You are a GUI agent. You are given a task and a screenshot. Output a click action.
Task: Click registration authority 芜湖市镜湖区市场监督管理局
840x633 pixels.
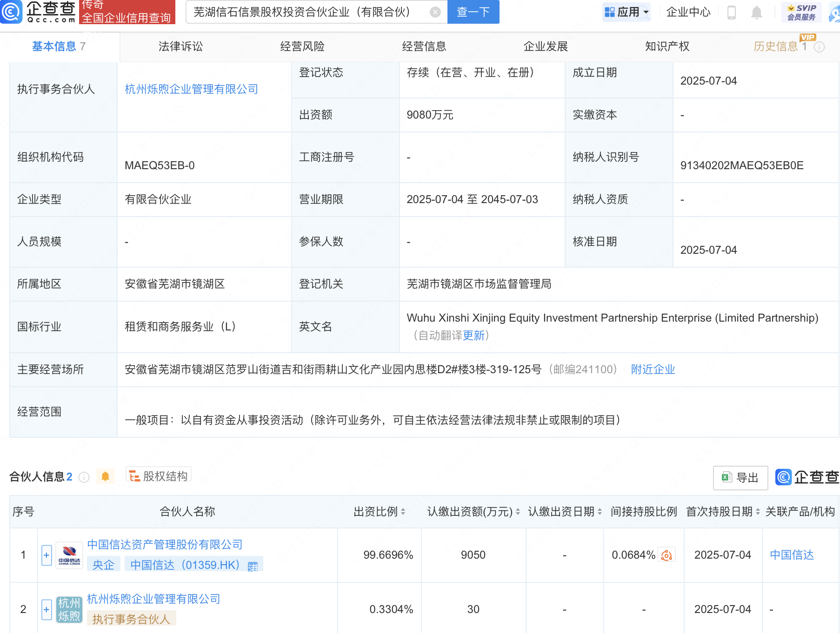pyautogui.click(x=479, y=284)
